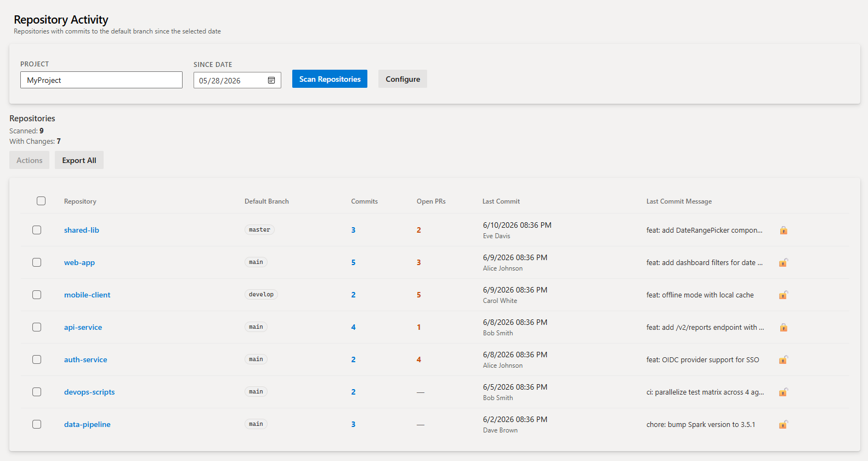Screen dimensions: 868x461
Task: Click author name Eve Davis
Action: click(496, 236)
